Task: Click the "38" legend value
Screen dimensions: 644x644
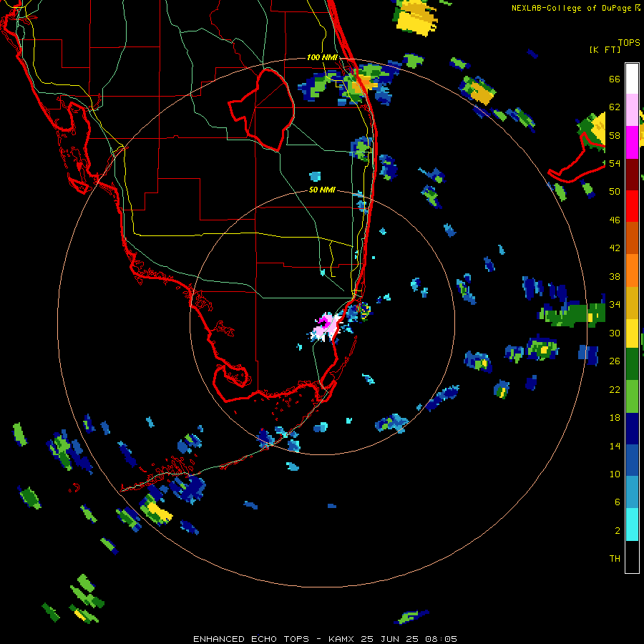Action: coord(615,276)
